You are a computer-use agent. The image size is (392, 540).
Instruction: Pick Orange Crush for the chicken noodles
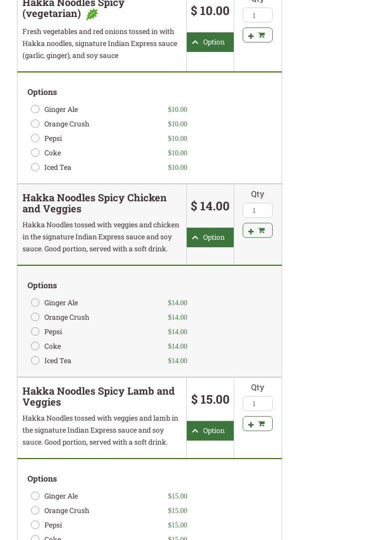[35, 317]
